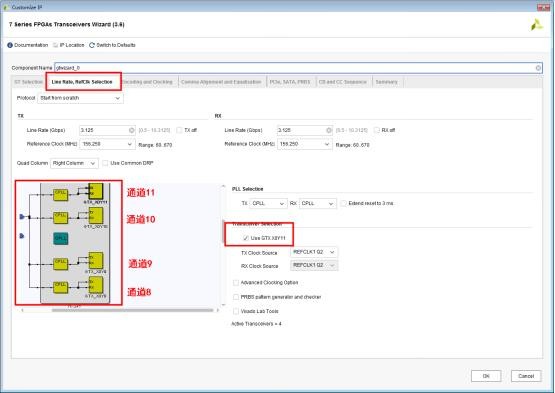Open the CB and CC Sequence tab
The image size is (555, 393).
pyautogui.click(x=343, y=82)
